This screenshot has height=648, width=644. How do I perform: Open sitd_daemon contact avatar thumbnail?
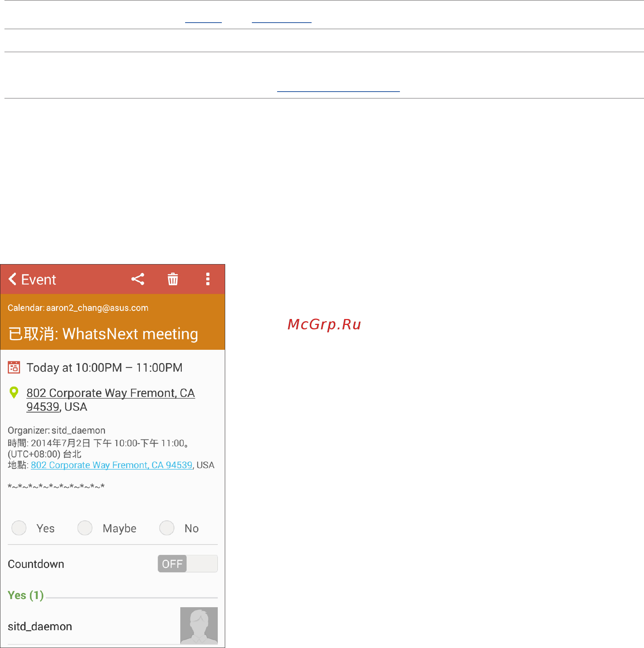199,625
